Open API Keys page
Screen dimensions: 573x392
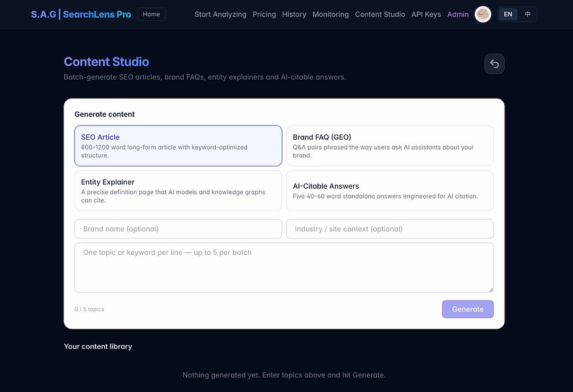(x=426, y=14)
